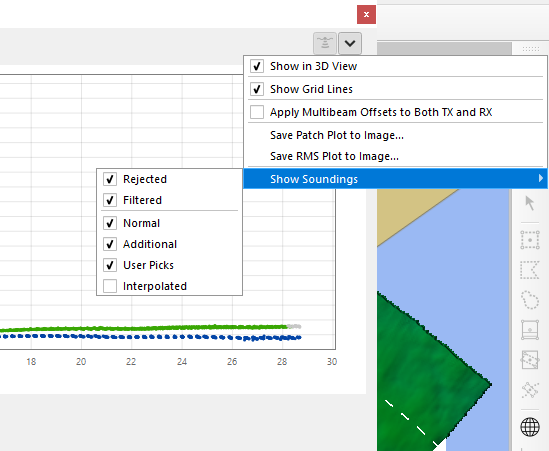Viewport: 549px width, 451px height.
Task: Select the rotated rectangle selection tool
Action: tap(530, 360)
